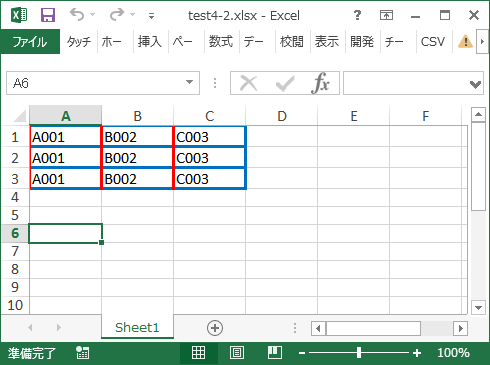Viewport: 490px width, 365px height.
Task: Open Insert Function fx button
Action: [x=321, y=83]
